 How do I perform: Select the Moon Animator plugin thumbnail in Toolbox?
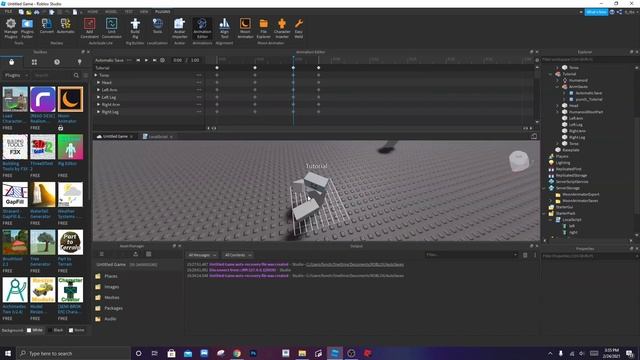pyautogui.click(x=70, y=99)
